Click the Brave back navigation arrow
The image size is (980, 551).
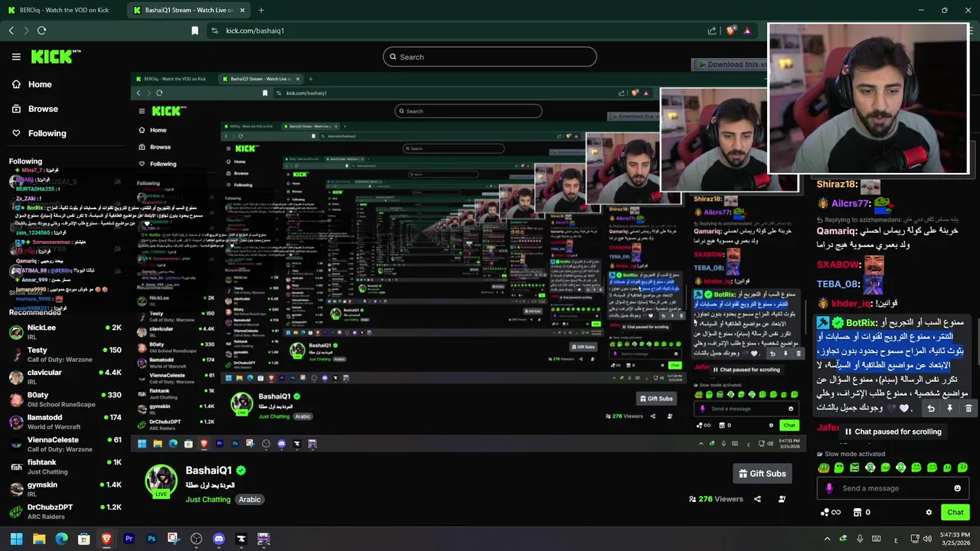[x=11, y=31]
